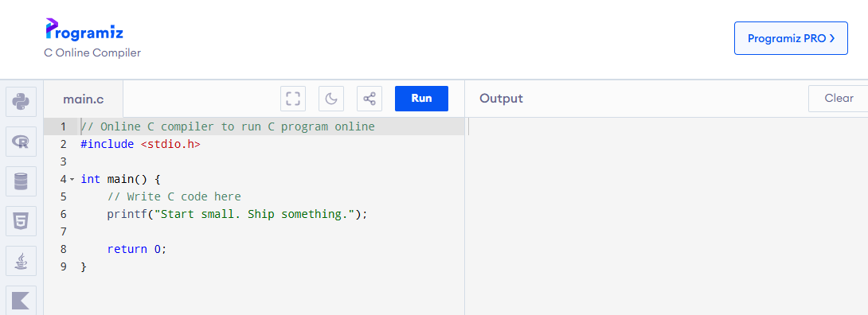
Task: Click the closing brace on line 9
Action: point(84,266)
